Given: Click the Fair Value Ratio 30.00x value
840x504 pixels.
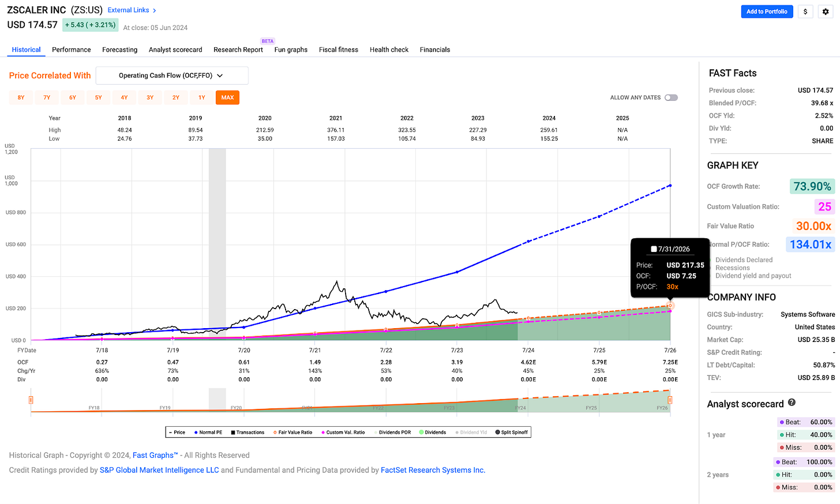Looking at the screenshot, I should 814,226.
